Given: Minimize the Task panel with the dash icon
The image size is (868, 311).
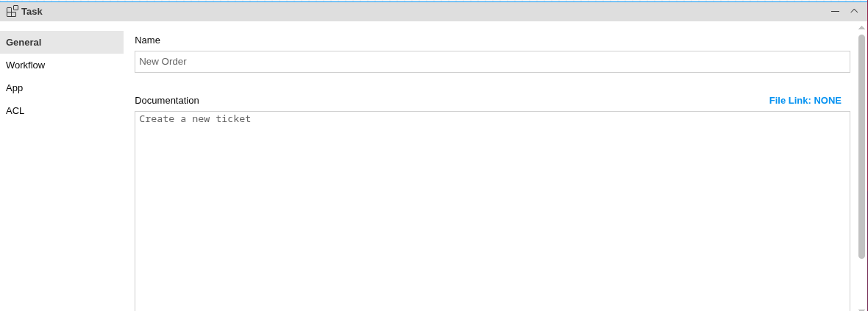Looking at the screenshot, I should click(x=835, y=11).
